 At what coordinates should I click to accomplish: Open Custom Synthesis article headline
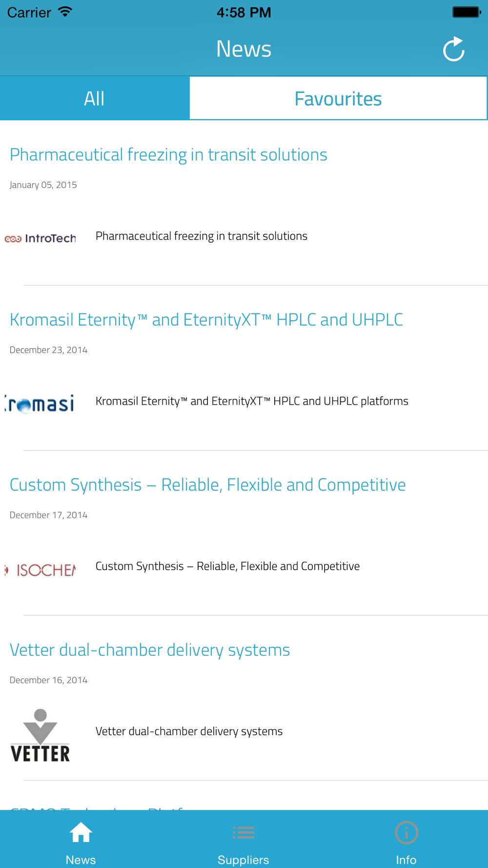[207, 485]
